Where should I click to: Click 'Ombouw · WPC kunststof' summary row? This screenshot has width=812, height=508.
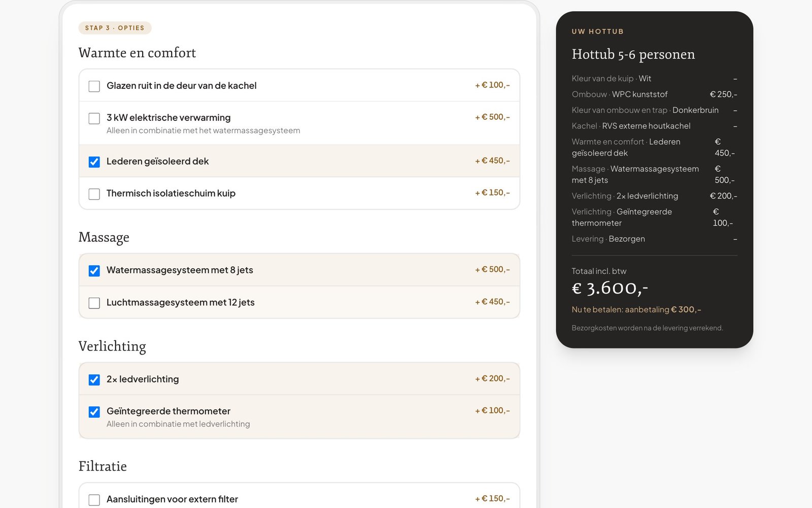pos(655,94)
